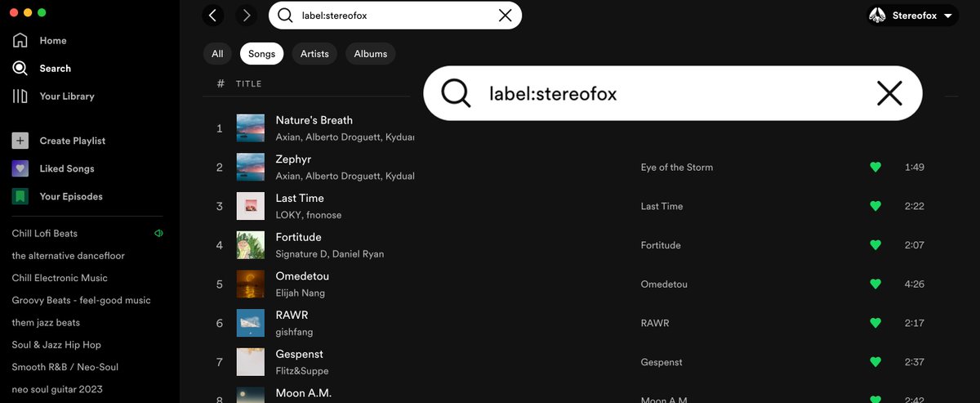Open Your Episodes via the green bookmark icon

pyautogui.click(x=20, y=196)
